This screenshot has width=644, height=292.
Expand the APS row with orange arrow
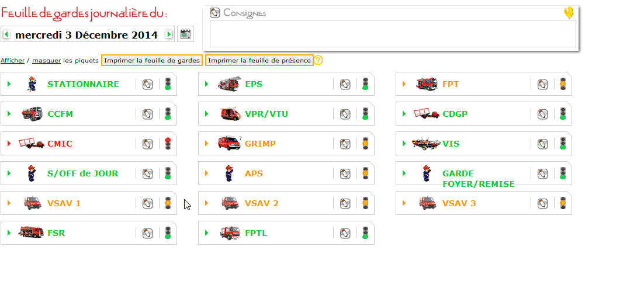[x=207, y=173]
